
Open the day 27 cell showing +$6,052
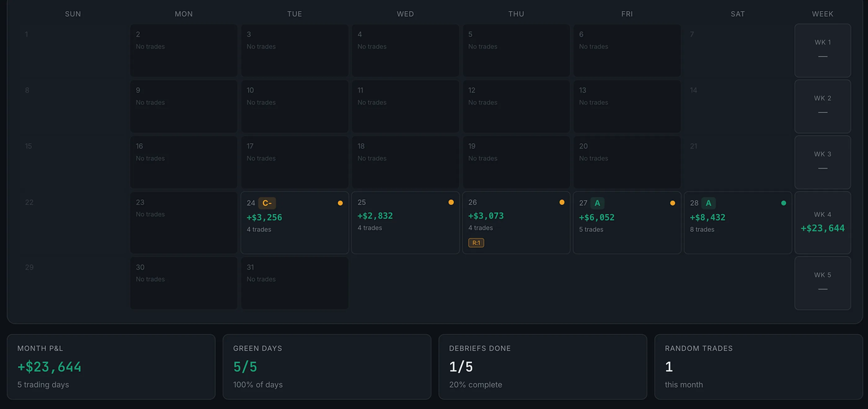coord(627,223)
